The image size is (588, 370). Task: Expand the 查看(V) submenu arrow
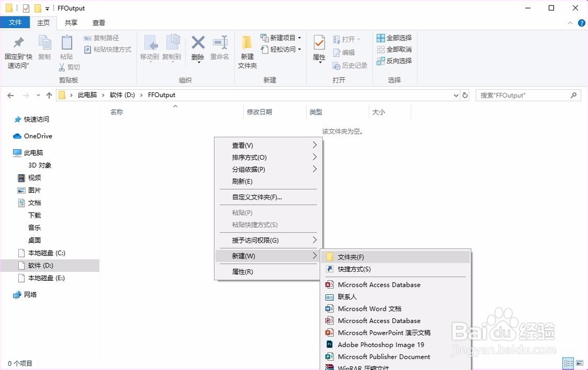tap(315, 144)
